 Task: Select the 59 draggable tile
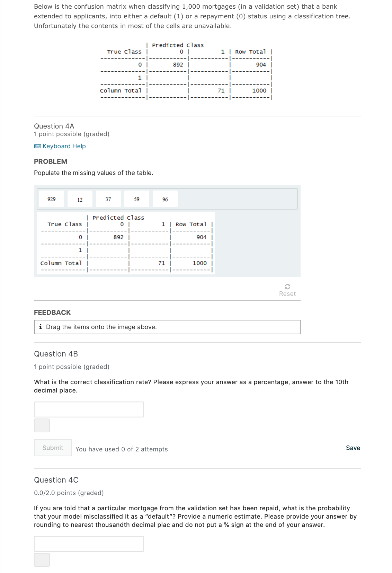[136, 199]
